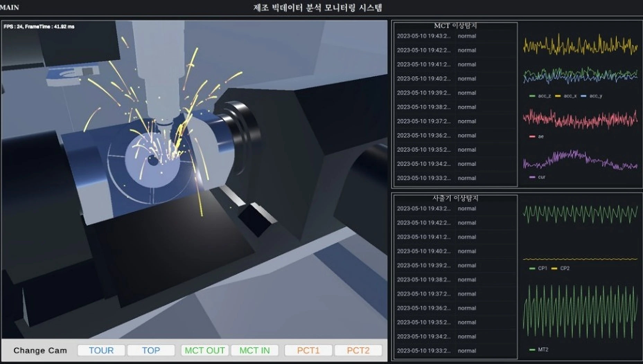643x364 pixels.
Task: Toggle CP1 series legend entry
Action: tap(538, 268)
